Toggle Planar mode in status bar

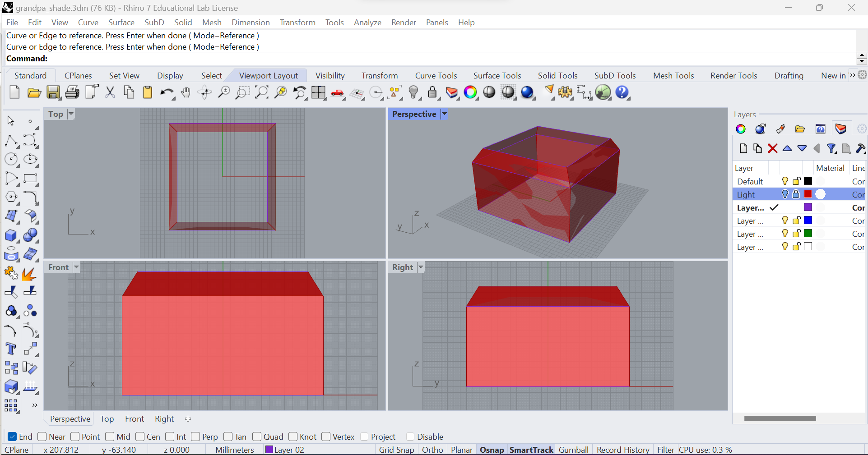pyautogui.click(x=462, y=450)
